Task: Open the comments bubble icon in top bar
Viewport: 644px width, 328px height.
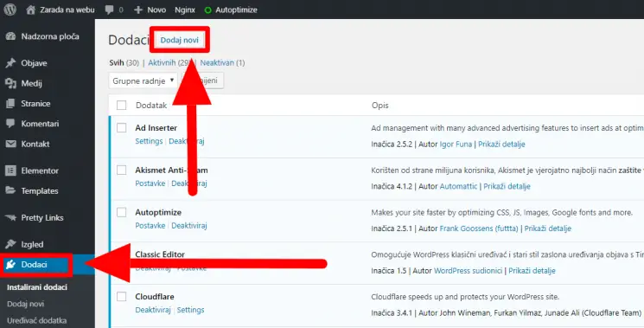Action: click(109, 10)
